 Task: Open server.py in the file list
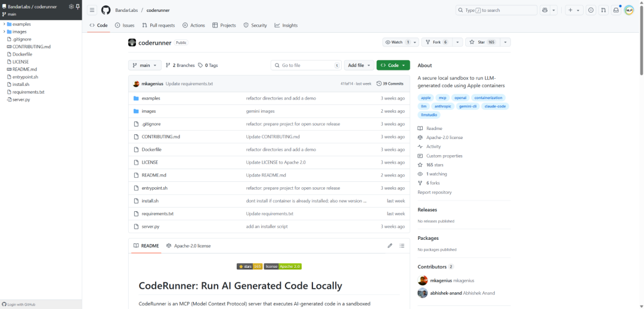(x=150, y=227)
